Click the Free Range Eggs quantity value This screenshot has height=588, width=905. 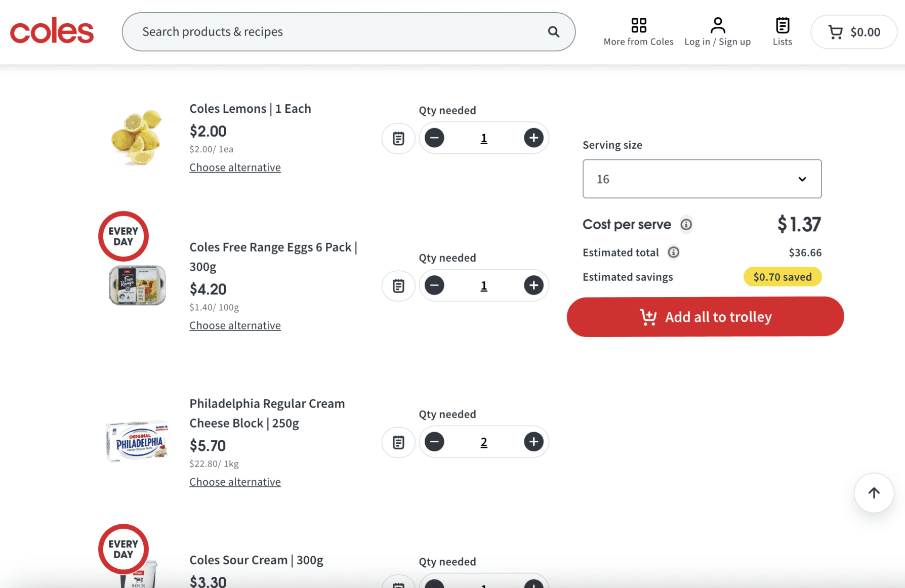tap(484, 286)
